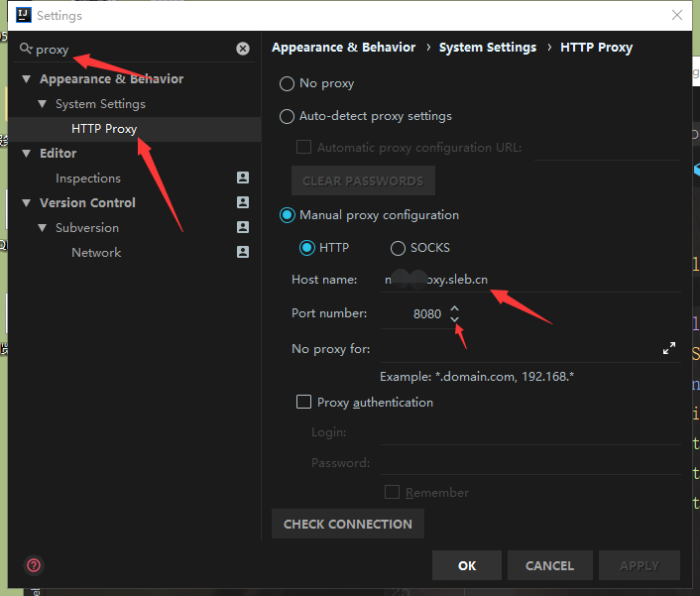Screen dimensions: 700x596
Task: Click the Login input field
Action: 530,432
